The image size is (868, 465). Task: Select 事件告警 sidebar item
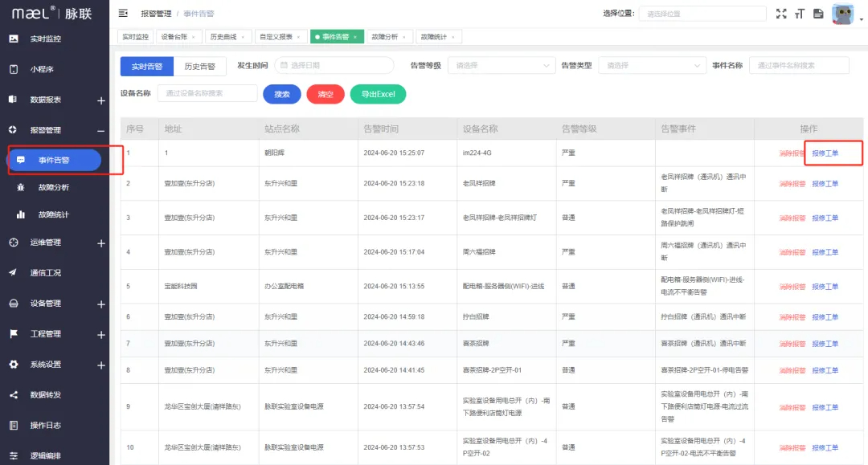pyautogui.click(x=55, y=161)
